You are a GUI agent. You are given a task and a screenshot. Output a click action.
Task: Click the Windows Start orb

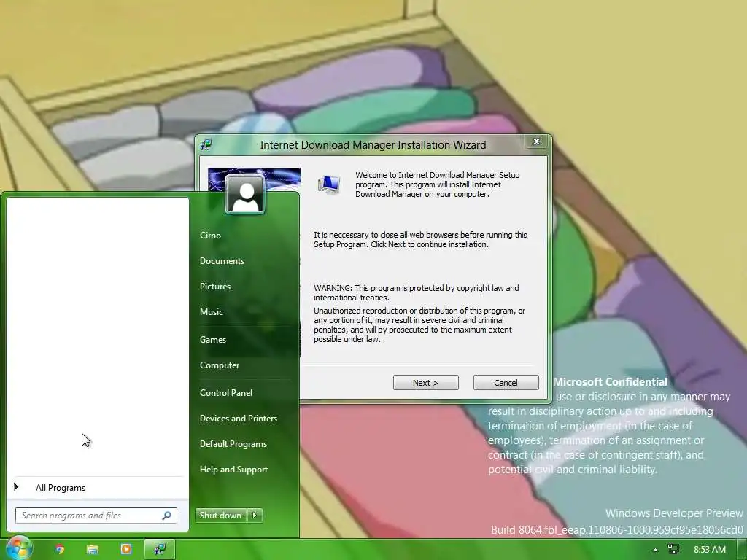pos(18,549)
